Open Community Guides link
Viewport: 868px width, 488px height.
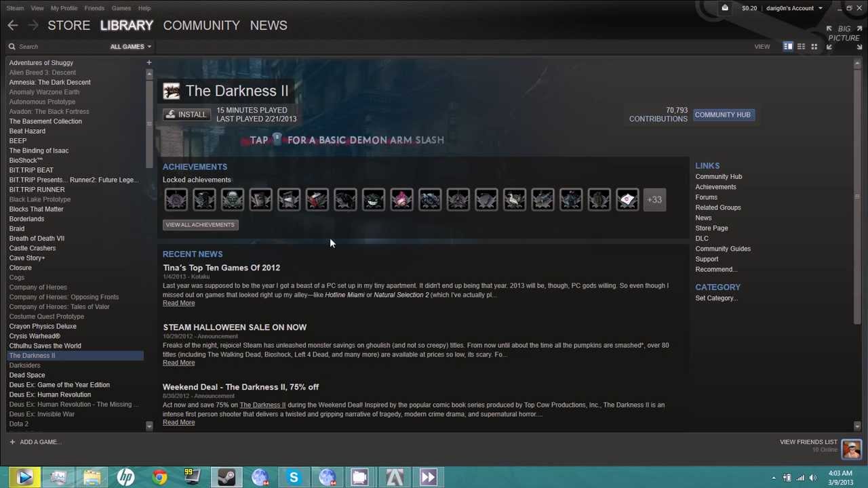[723, 249]
